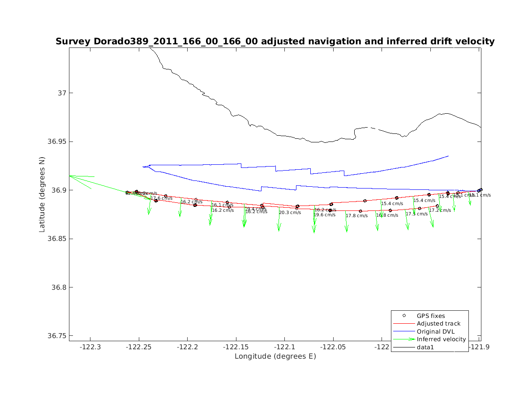Screen dimensions: 532x403
Task: Click the 17.2 cm/s velocity label
Action: [440, 210]
